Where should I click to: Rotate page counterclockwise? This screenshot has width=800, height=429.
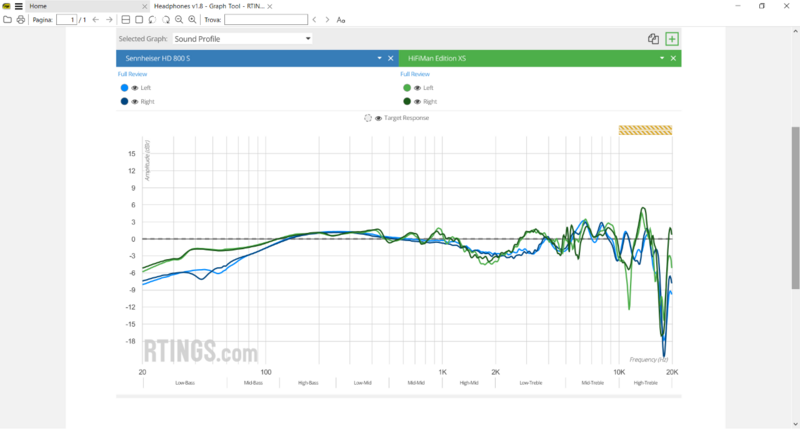152,19
